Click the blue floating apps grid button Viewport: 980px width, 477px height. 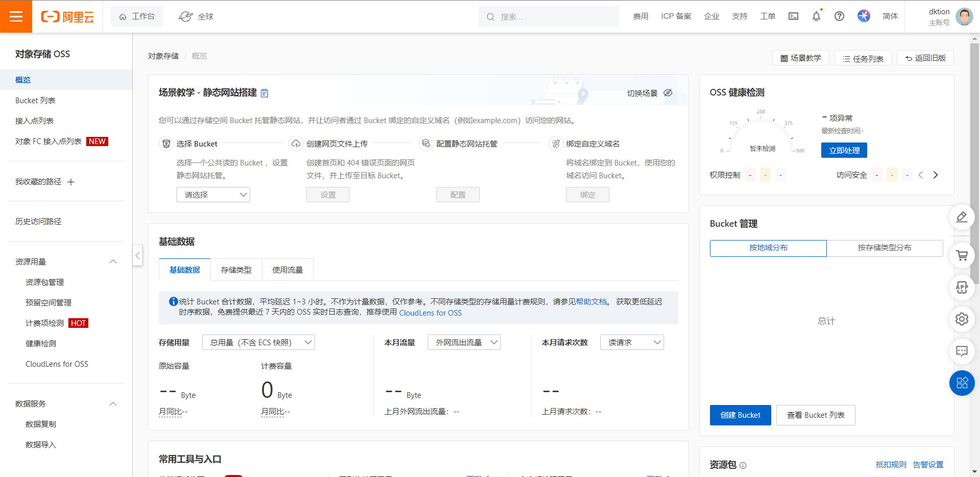click(x=962, y=383)
